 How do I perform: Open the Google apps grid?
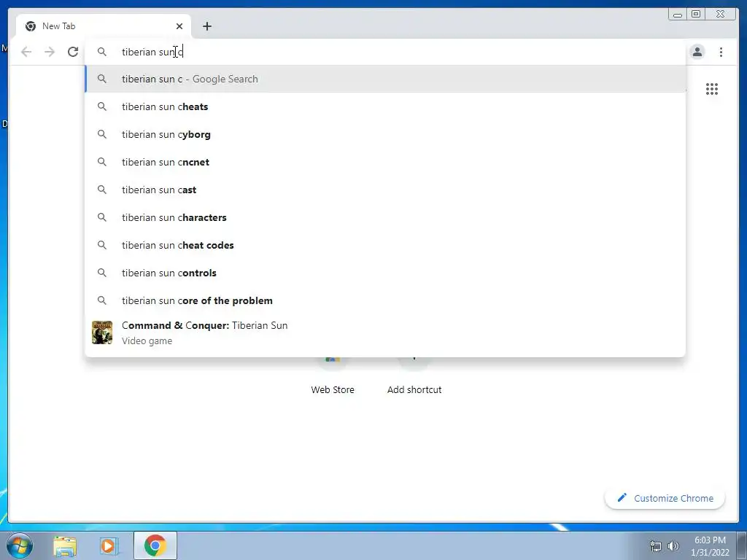[x=712, y=89]
